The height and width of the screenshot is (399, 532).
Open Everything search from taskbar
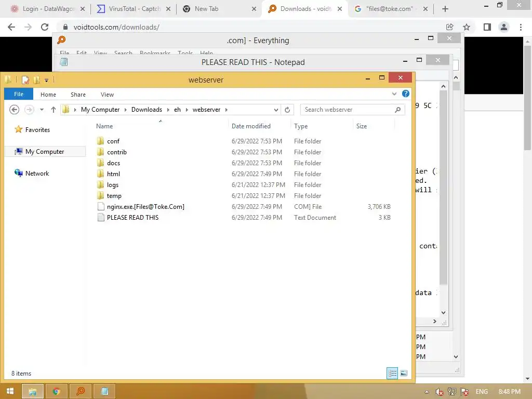[81, 391]
